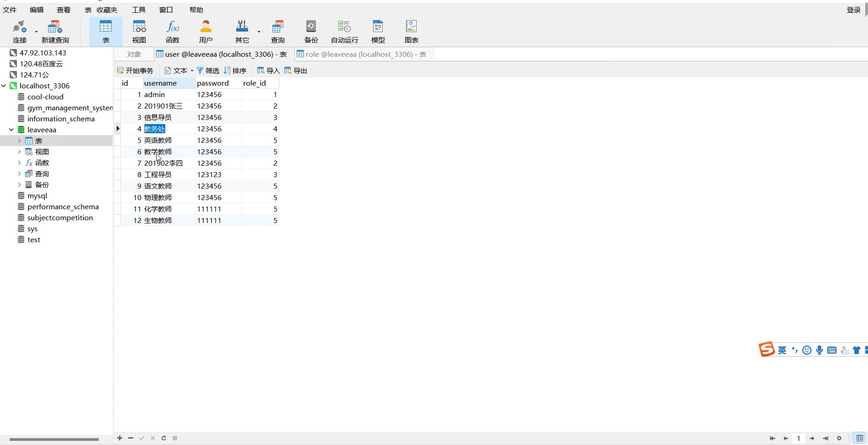The height and width of the screenshot is (445, 868).
Task: Open the 其它 dropdown arrow
Action: coord(259,32)
